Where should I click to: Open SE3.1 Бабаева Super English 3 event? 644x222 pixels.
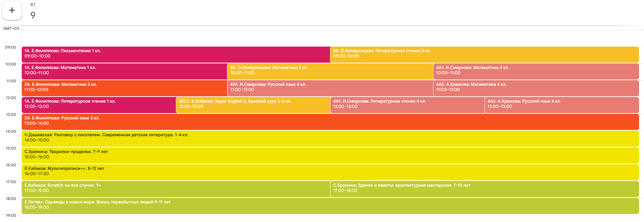pyautogui.click(x=253, y=105)
